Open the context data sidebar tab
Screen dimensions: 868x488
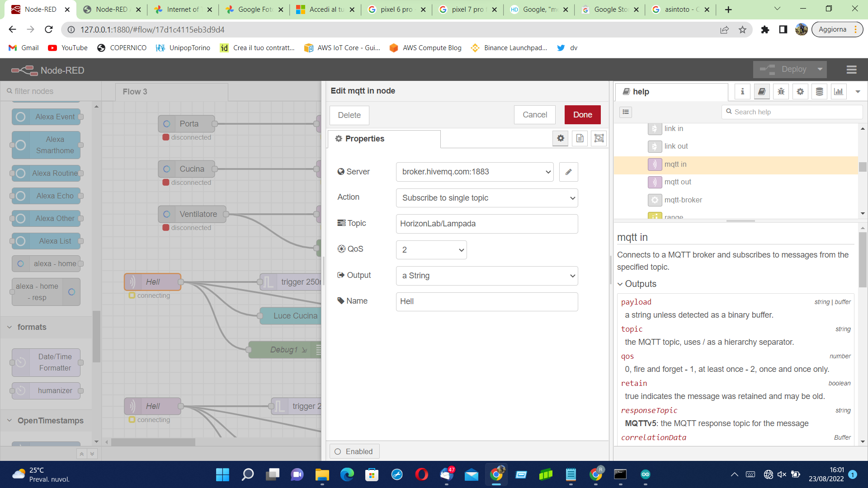(819, 91)
